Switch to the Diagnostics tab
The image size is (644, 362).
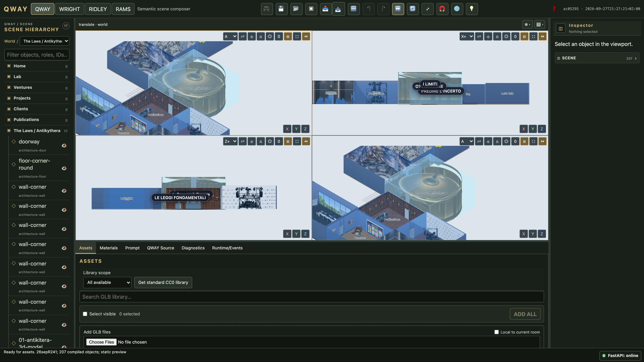coord(193,248)
